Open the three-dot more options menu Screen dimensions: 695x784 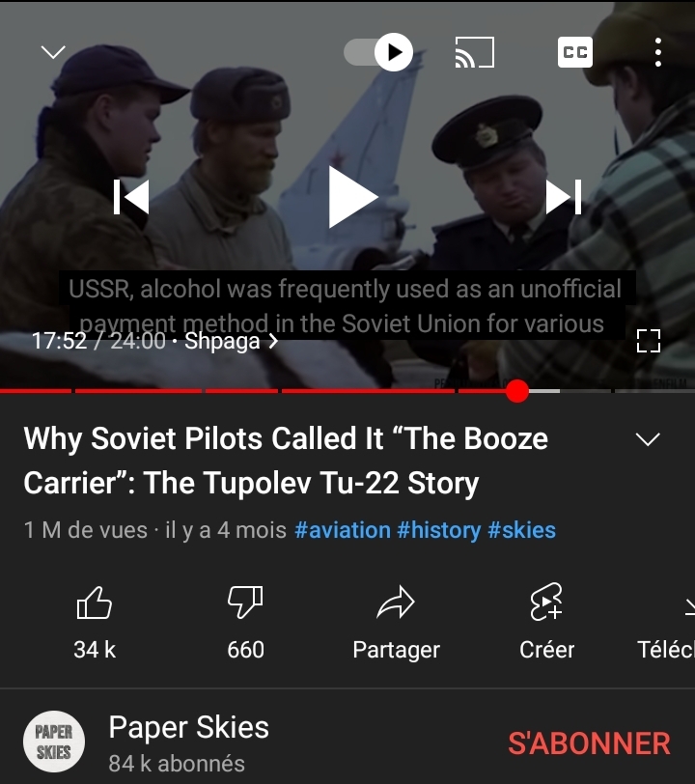pyautogui.click(x=658, y=52)
